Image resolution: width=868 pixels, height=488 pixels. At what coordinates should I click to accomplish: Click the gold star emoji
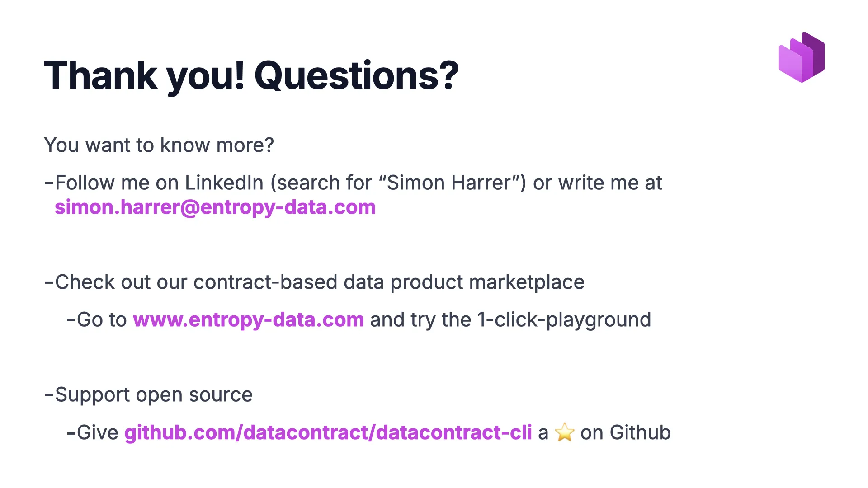pyautogui.click(x=564, y=432)
